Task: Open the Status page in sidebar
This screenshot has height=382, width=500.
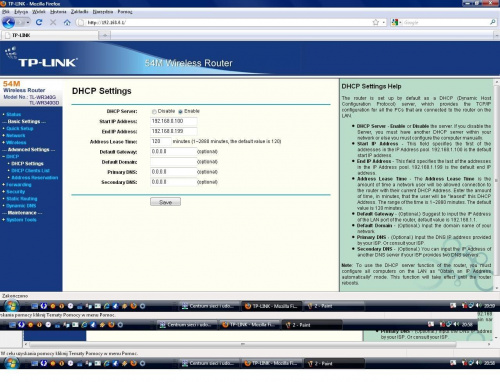Action: pos(14,114)
